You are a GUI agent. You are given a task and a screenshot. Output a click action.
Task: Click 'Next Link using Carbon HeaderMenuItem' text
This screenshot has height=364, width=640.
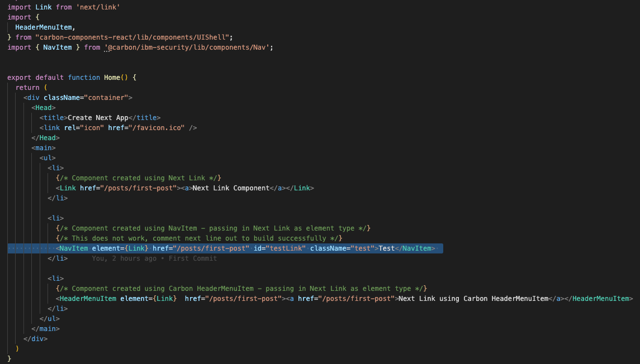click(473, 299)
